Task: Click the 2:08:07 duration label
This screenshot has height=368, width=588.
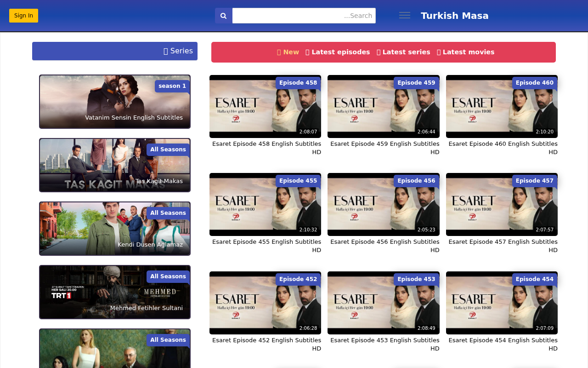Action: pos(308,132)
